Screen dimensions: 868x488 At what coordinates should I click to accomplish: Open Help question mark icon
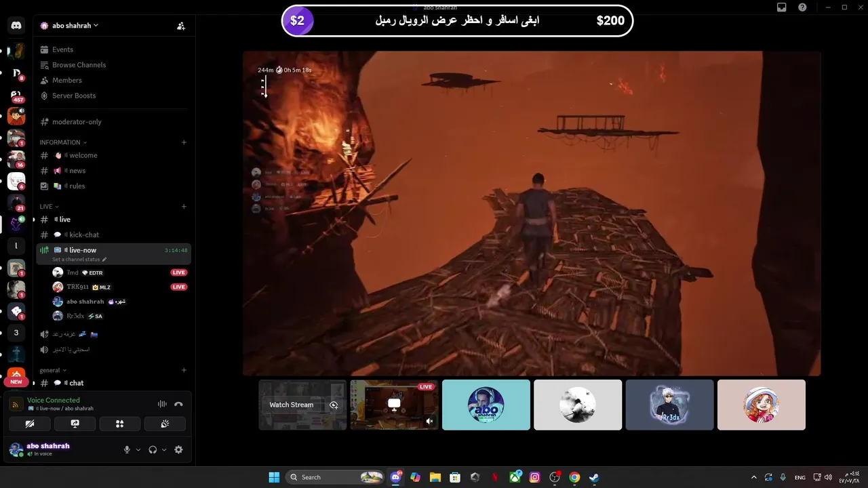point(803,7)
